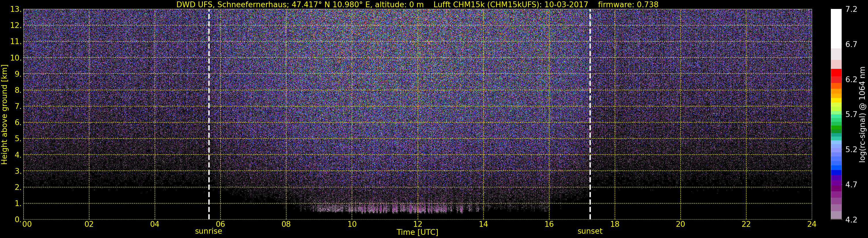Screen dimensions: 868x238
Task: Click the white dashed sunrise marker line
Action: click(209, 114)
